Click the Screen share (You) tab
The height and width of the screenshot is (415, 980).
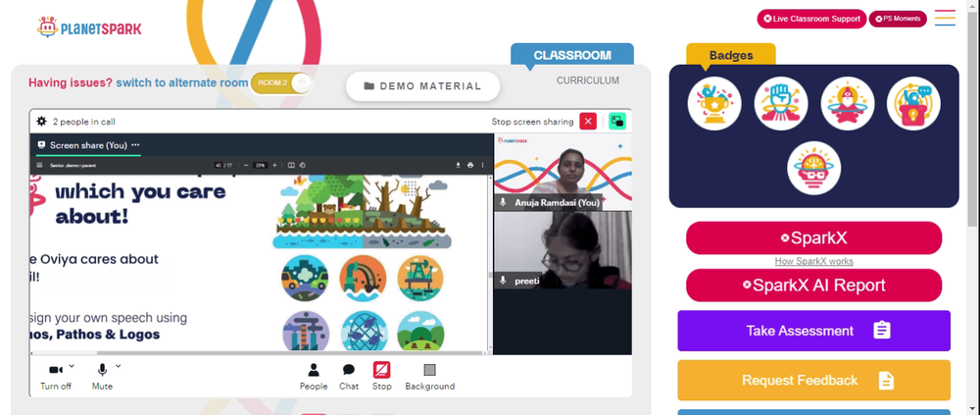[x=87, y=145]
